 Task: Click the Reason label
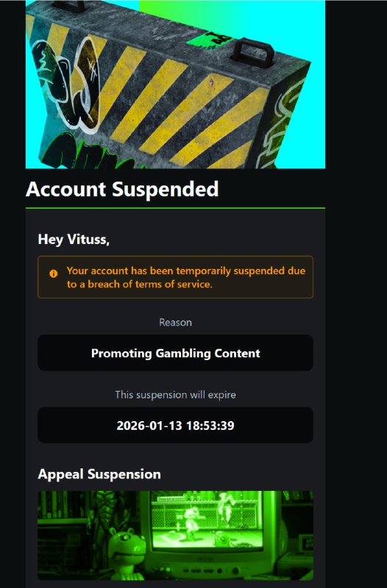175,323
